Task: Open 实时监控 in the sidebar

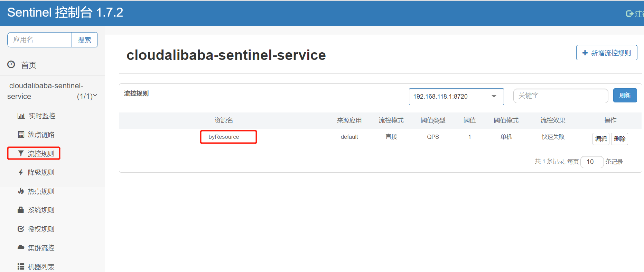Action: [x=42, y=116]
